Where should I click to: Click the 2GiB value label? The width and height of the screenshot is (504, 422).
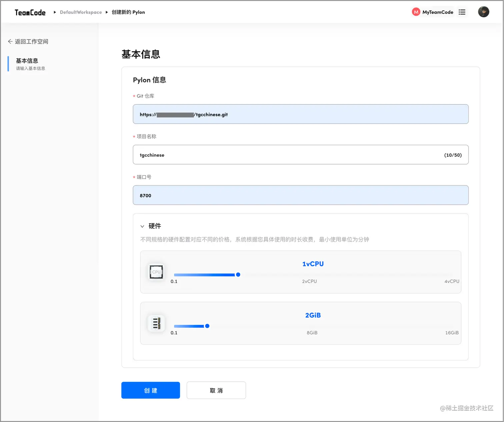click(313, 315)
